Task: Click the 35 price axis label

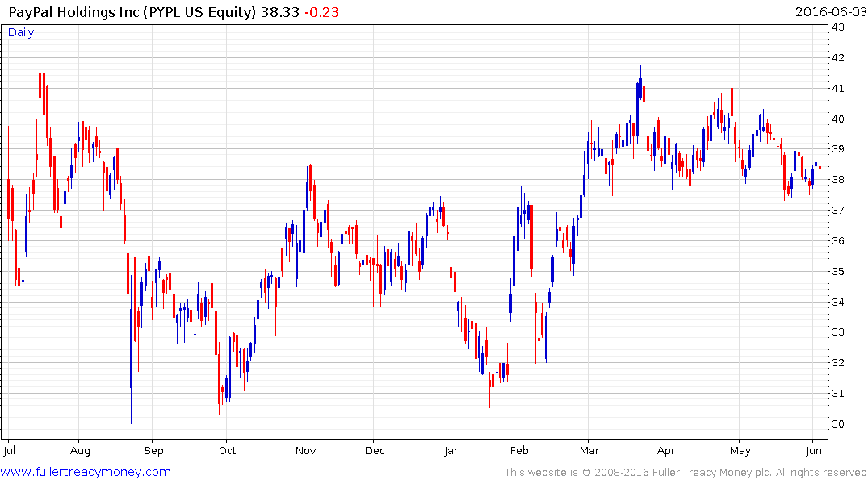Action: 837,271
